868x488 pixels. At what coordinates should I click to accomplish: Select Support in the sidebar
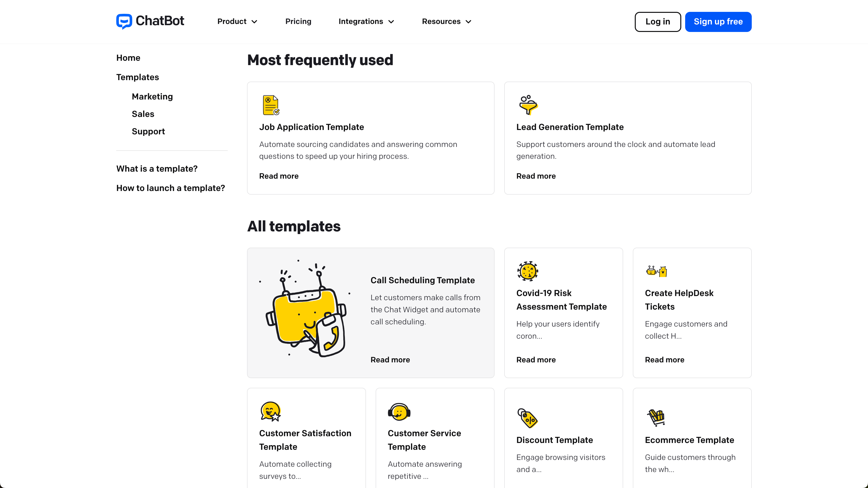click(x=148, y=131)
